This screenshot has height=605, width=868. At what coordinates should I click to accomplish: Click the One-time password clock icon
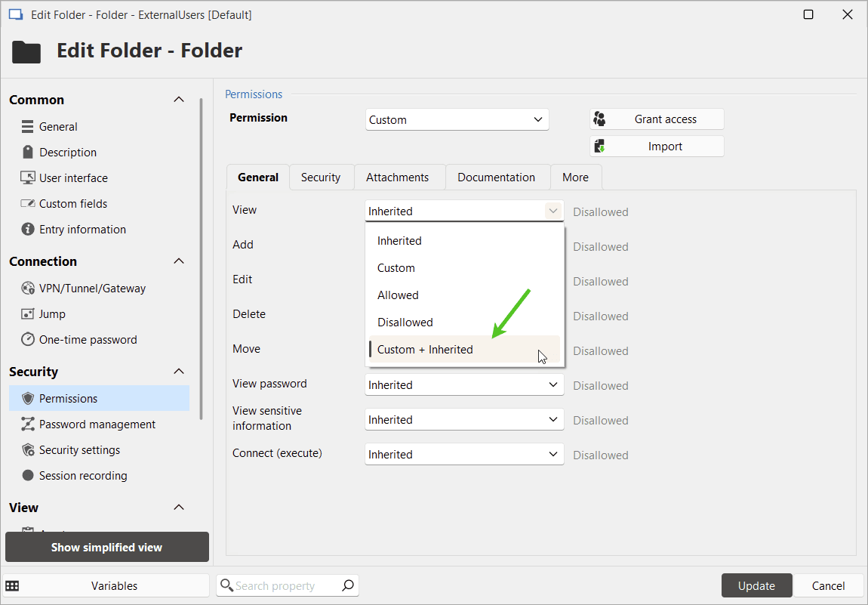[28, 339]
